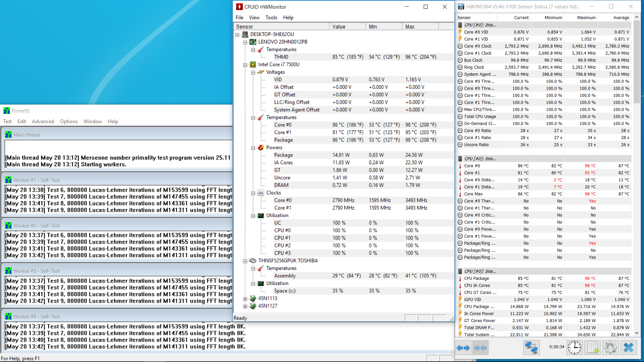Click the collapse columns arrows button in HWiNFO
Viewport: 644px width, 362px height.
click(480, 348)
